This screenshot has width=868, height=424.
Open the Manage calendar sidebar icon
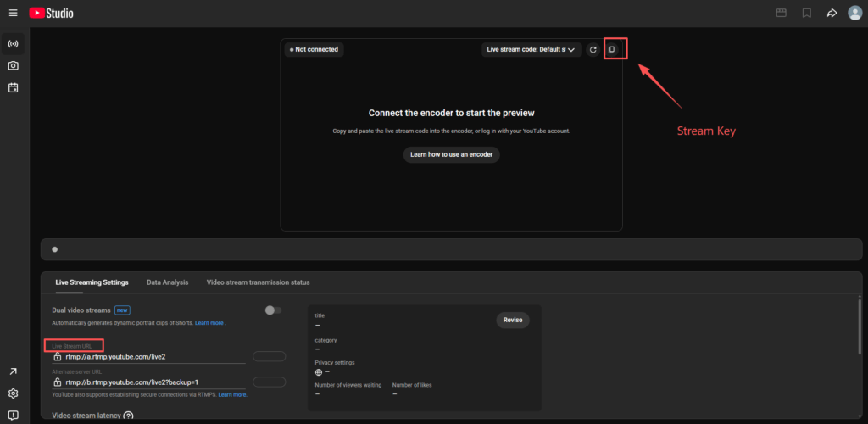pyautogui.click(x=14, y=87)
